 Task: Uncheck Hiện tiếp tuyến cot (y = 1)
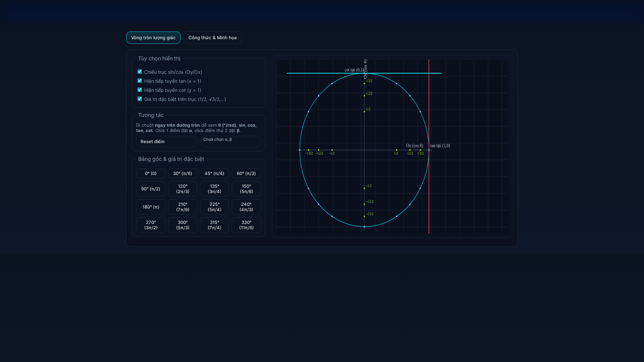(x=140, y=90)
